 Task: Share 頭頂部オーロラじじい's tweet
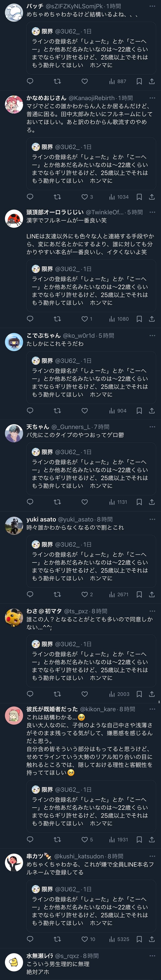click(151, 319)
